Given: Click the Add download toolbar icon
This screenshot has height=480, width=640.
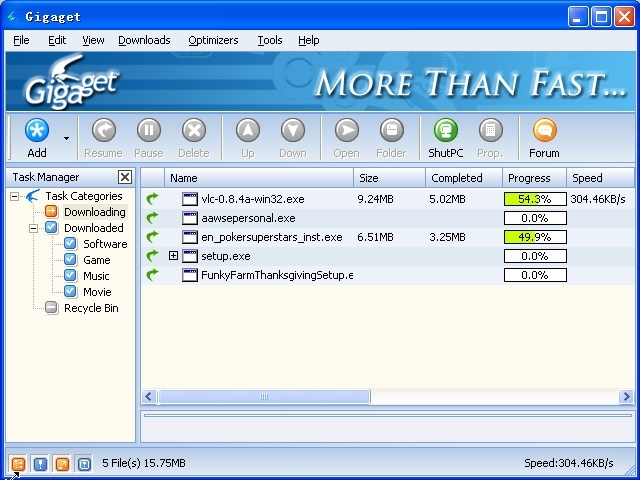Looking at the screenshot, I should pyautogui.click(x=37, y=131).
